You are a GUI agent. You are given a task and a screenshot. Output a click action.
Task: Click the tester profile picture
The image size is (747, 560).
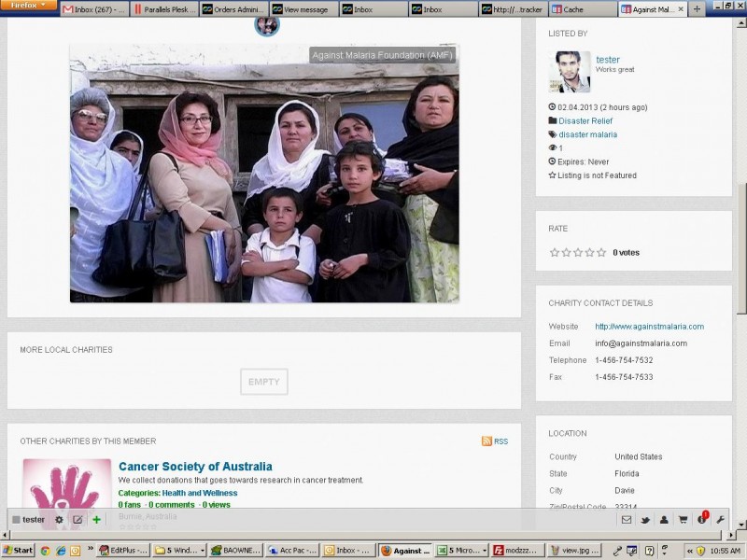(570, 72)
